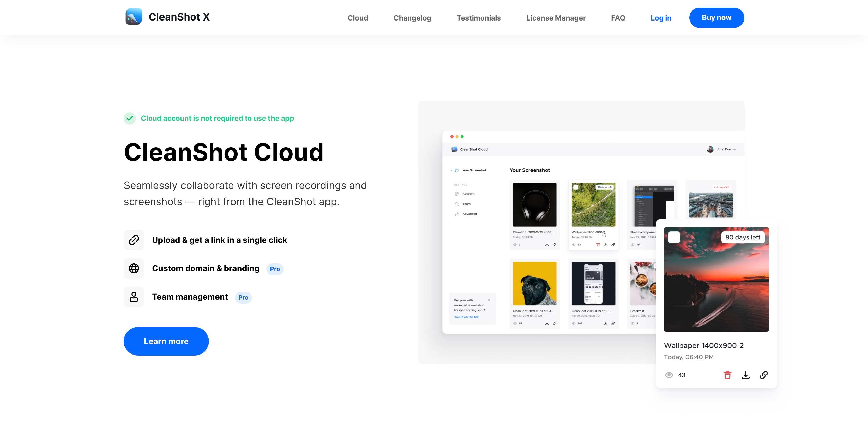
Task: Open Cloud in the top navigation
Action: click(x=358, y=18)
